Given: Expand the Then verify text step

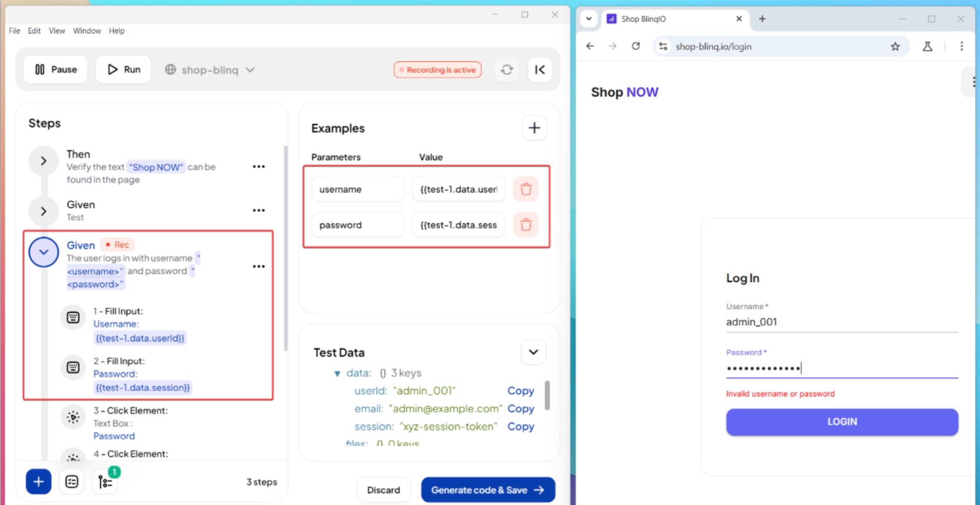Looking at the screenshot, I should pyautogui.click(x=43, y=161).
